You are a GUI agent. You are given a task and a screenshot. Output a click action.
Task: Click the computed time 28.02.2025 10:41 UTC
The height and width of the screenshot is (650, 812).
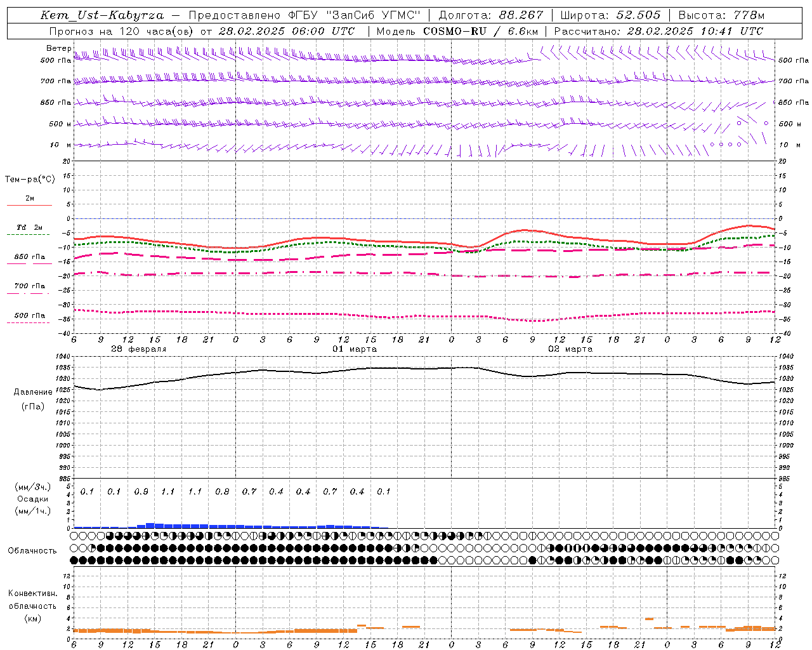[x=695, y=31]
